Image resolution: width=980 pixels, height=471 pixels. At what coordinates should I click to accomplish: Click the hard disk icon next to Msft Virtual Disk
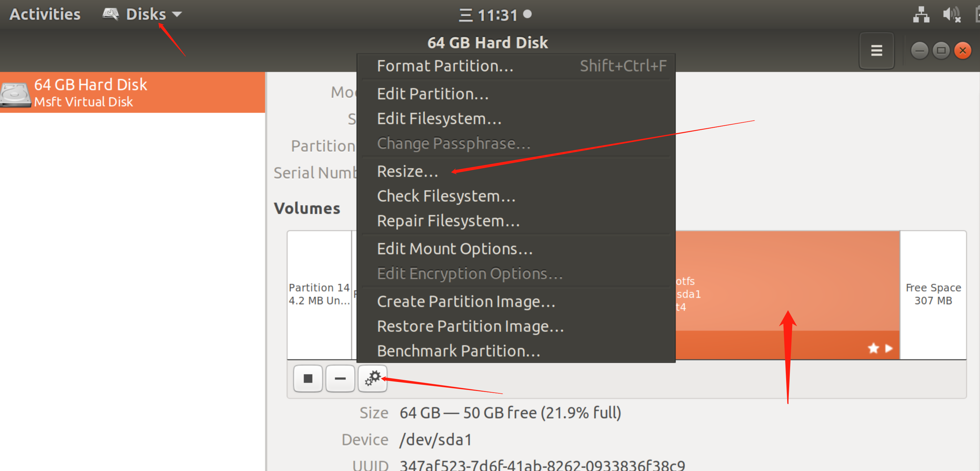click(15, 94)
